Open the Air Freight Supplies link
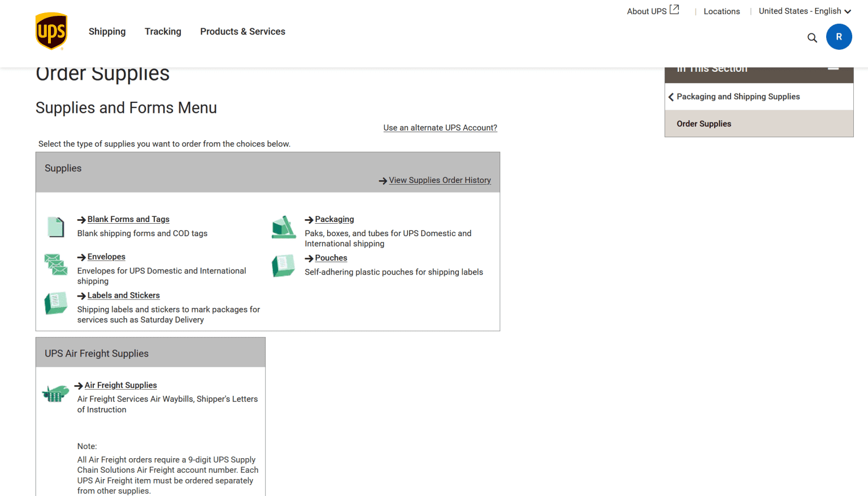 pos(120,385)
